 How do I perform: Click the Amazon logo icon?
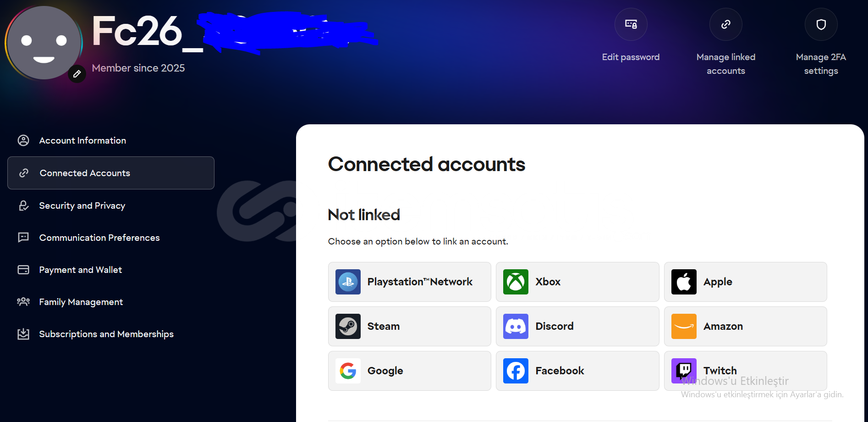684,326
